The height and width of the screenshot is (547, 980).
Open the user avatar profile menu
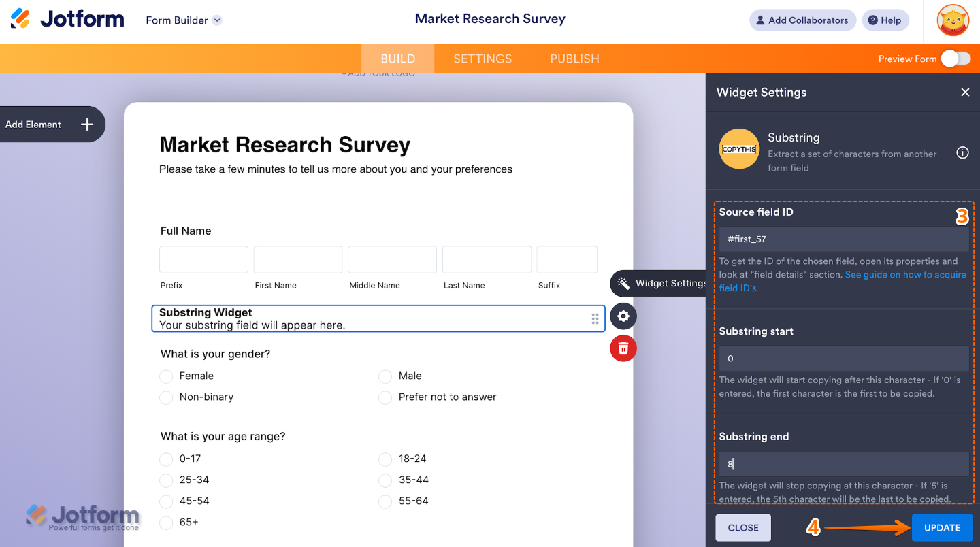(952, 20)
